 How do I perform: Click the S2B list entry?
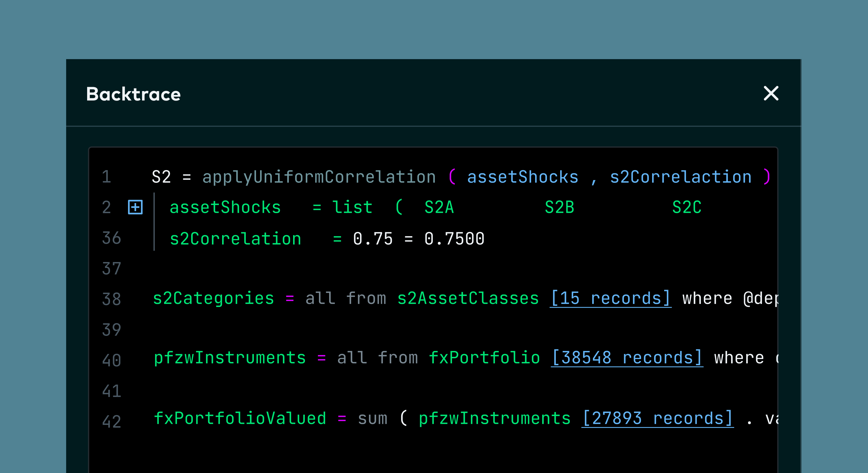[559, 207]
